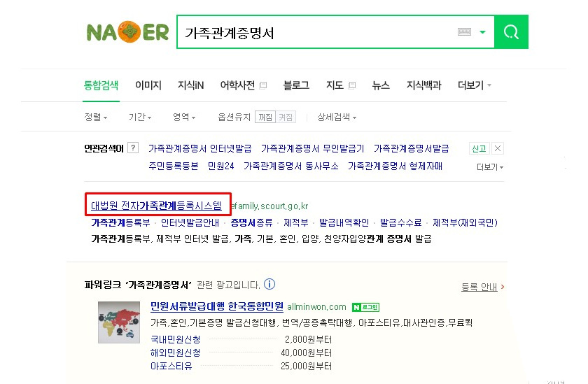Click the efamily.scourt.go.kr URL
The height and width of the screenshot is (384, 588).
pos(269,206)
